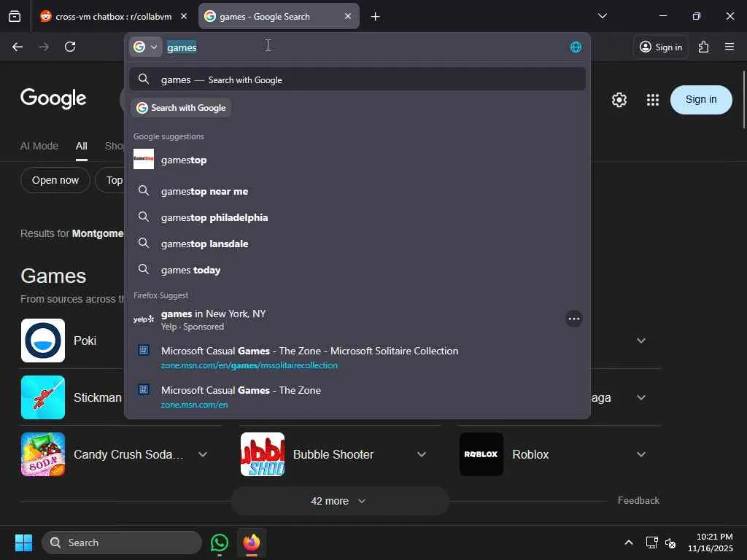Open a new browser tab
Image resolution: width=747 pixels, height=560 pixels.
(376, 17)
